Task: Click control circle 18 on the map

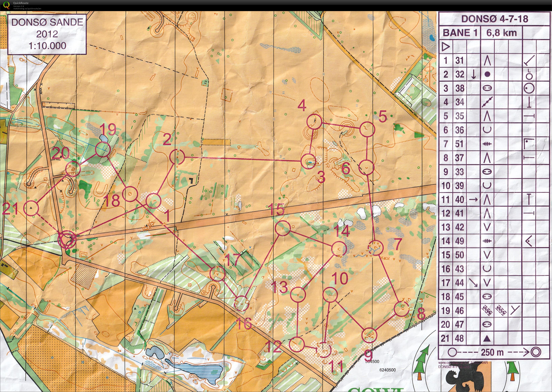Action: pyautogui.click(x=130, y=194)
